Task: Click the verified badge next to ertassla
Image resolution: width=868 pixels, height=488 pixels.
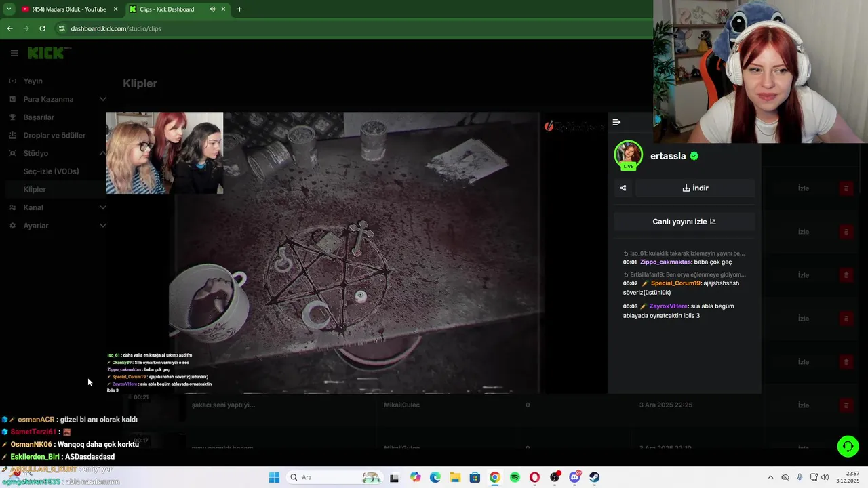Action: 694,156
